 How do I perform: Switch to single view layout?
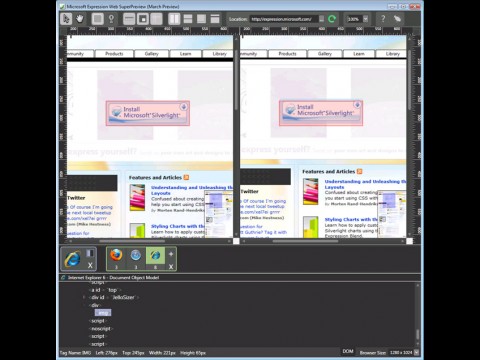coord(215,19)
